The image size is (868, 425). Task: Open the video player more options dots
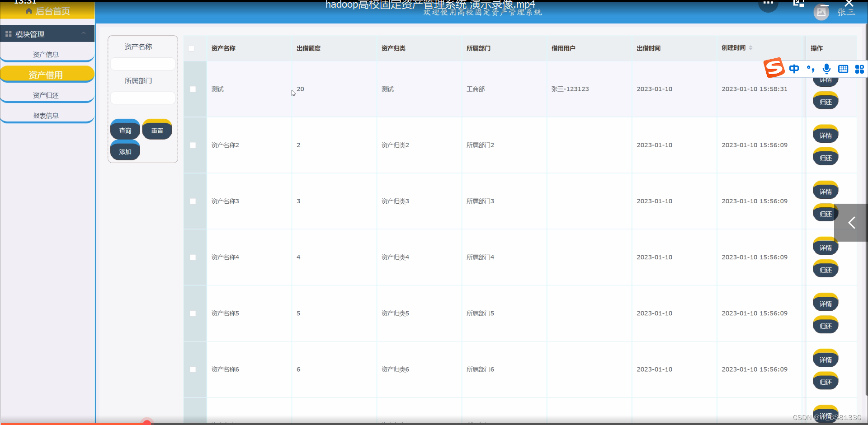coord(768,4)
